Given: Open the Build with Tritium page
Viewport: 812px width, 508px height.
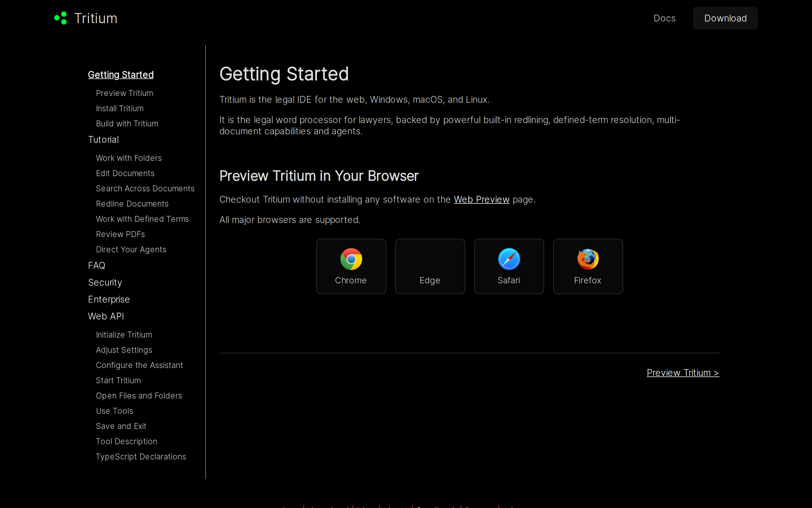Looking at the screenshot, I should point(127,124).
